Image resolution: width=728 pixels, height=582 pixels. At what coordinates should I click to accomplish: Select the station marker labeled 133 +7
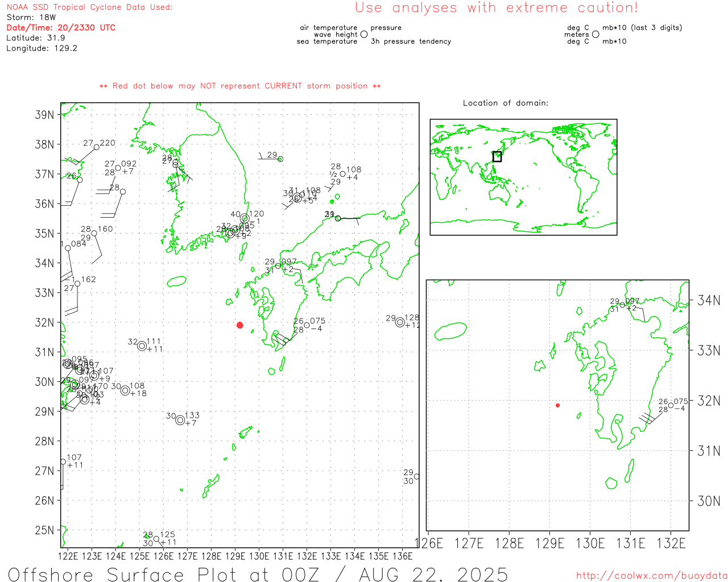click(x=180, y=420)
